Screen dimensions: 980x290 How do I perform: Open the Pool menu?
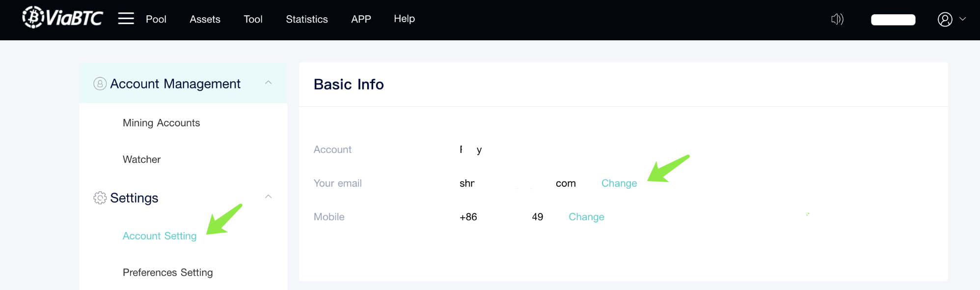click(156, 19)
